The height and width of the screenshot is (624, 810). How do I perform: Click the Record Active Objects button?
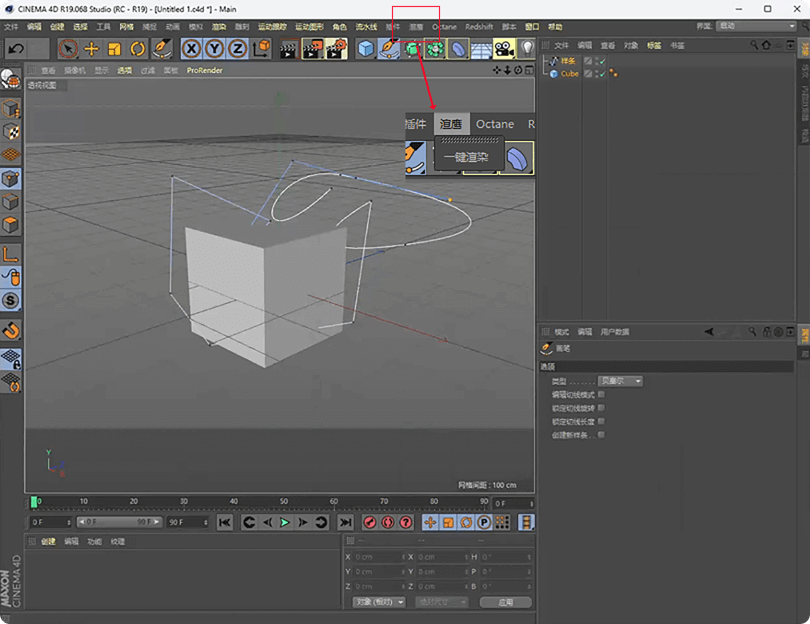click(369, 522)
